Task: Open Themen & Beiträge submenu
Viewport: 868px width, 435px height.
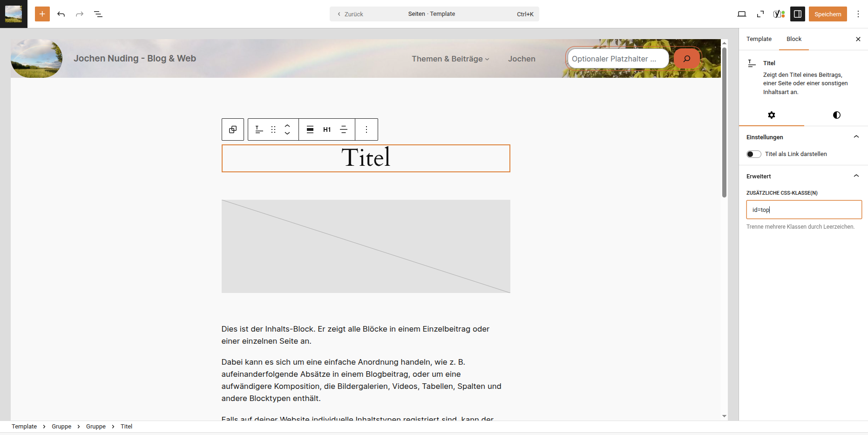Action: pos(450,59)
